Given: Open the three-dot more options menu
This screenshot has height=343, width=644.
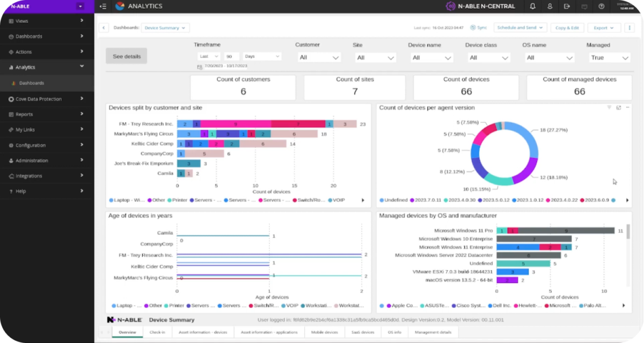Looking at the screenshot, I should point(630,28).
